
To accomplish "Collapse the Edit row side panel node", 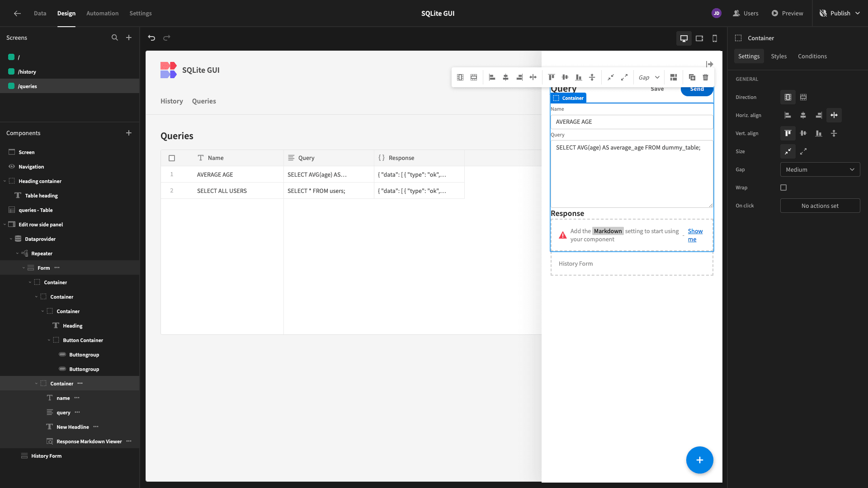I will (x=5, y=225).
